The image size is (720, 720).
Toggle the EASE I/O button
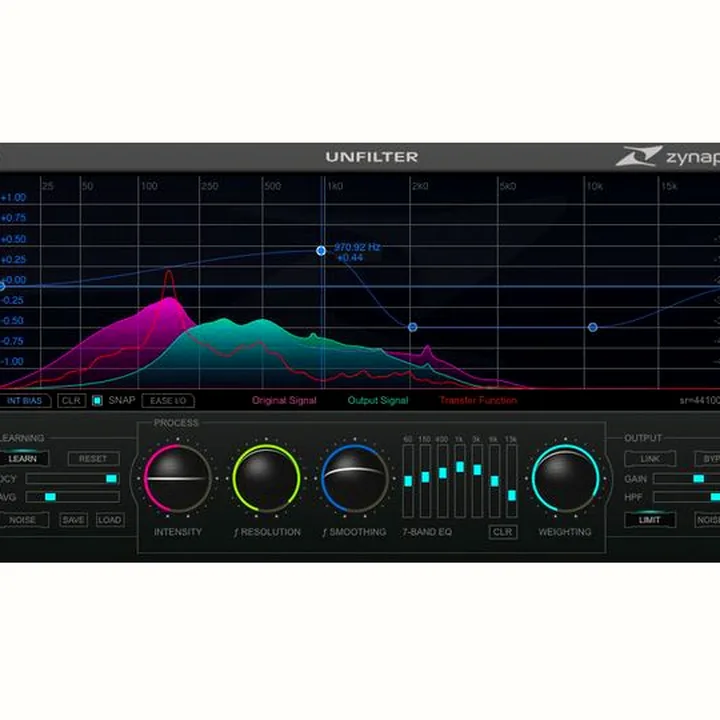point(168,401)
